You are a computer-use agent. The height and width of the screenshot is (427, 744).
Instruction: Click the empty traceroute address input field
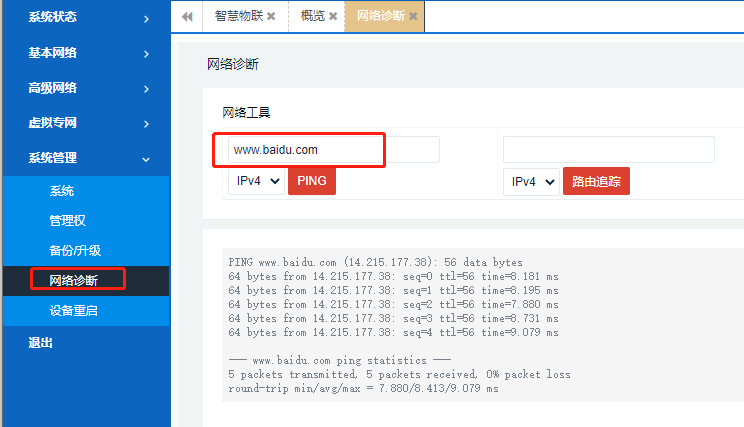[608, 150]
